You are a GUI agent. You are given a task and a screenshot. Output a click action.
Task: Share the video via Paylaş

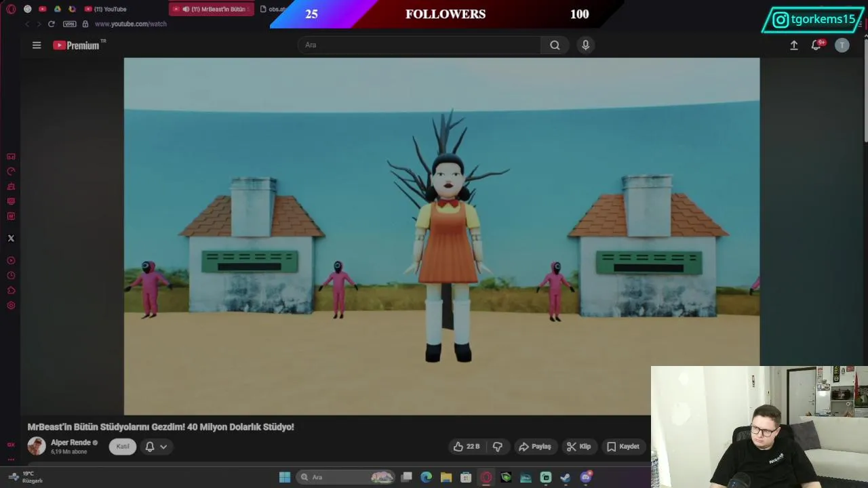tap(534, 447)
